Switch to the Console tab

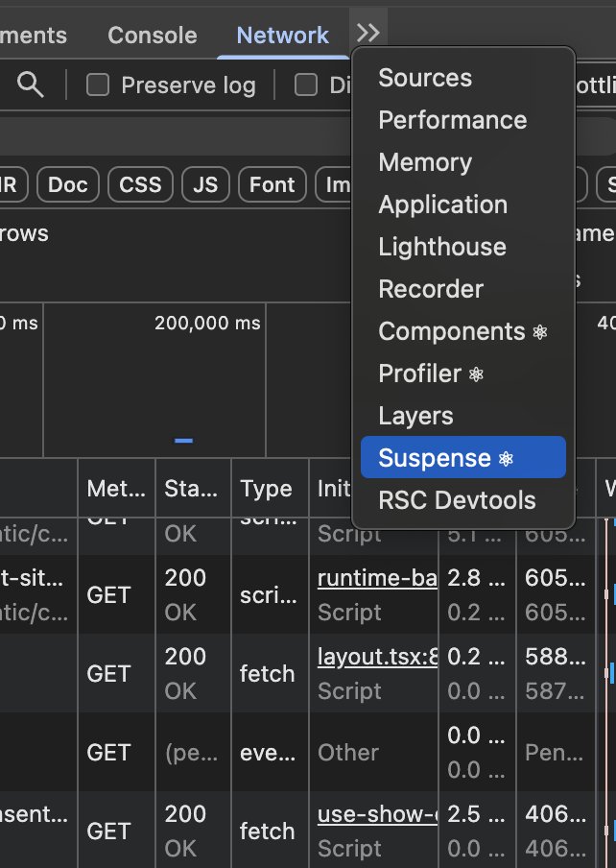(x=153, y=36)
